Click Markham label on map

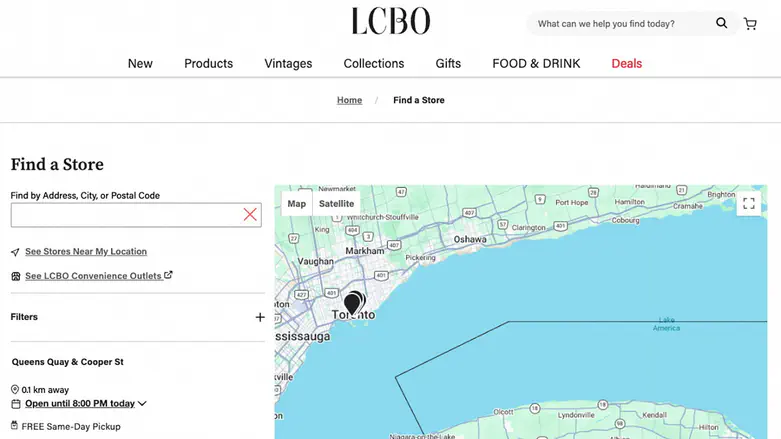[365, 251]
